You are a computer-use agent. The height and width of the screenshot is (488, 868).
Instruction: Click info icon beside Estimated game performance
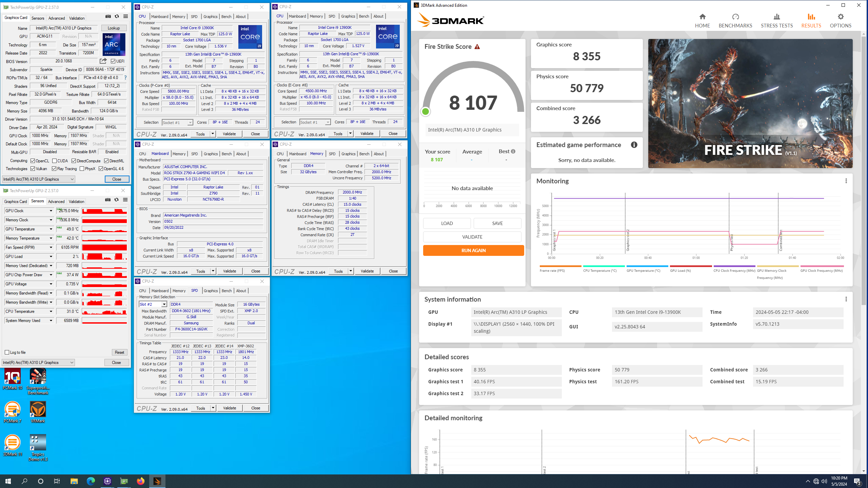coord(634,145)
